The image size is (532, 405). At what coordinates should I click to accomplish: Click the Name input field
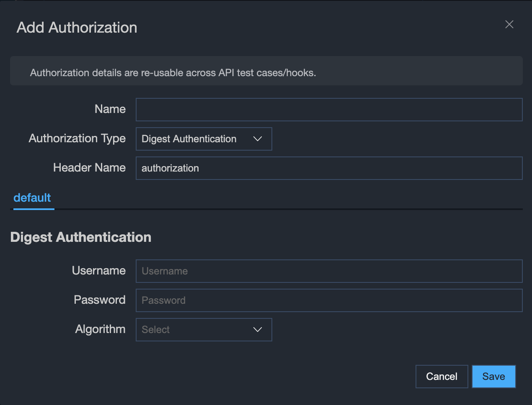pos(329,110)
